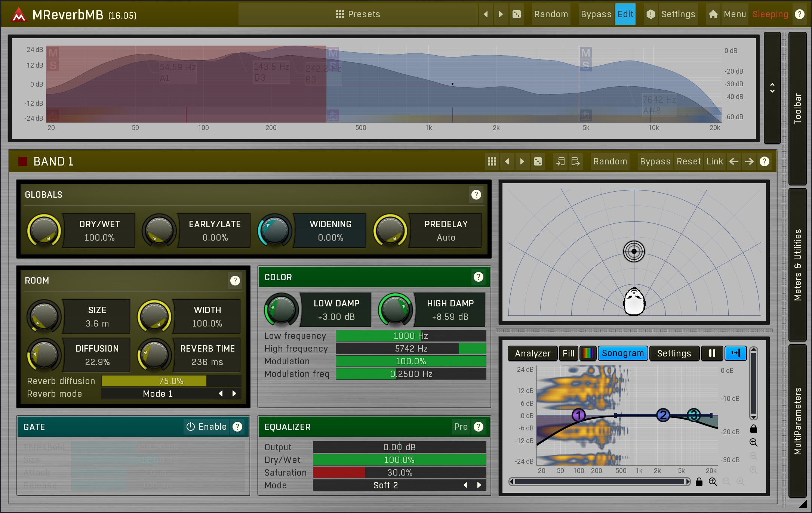Toggle the M button on red band

[53, 53]
